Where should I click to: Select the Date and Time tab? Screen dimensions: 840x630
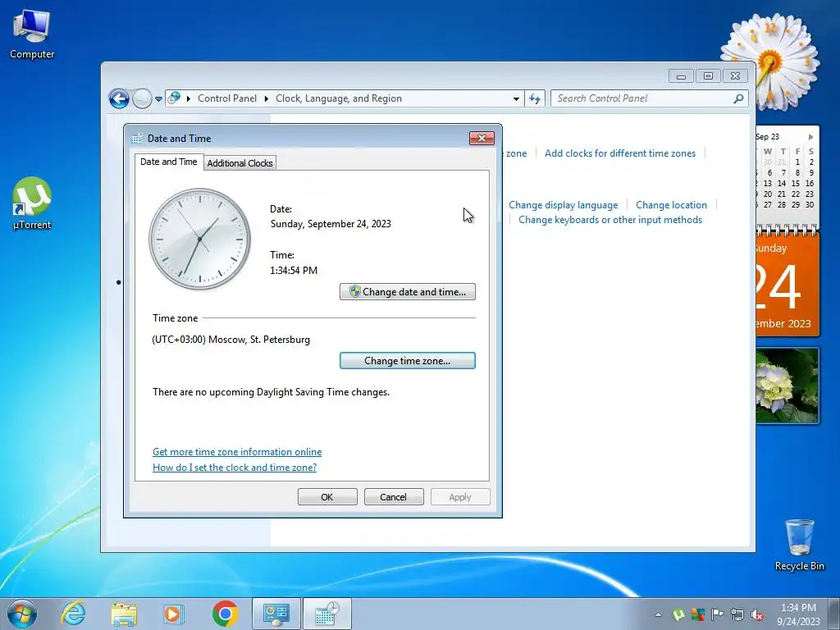[x=168, y=162]
